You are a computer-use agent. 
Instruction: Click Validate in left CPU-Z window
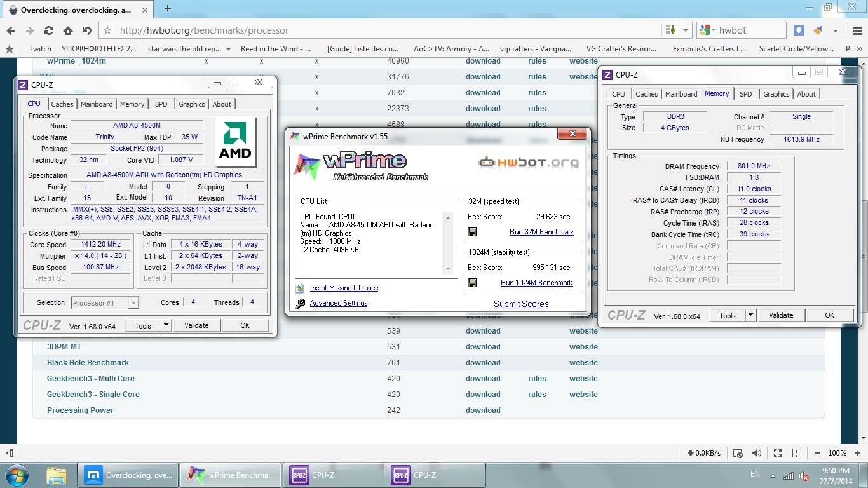(x=196, y=325)
